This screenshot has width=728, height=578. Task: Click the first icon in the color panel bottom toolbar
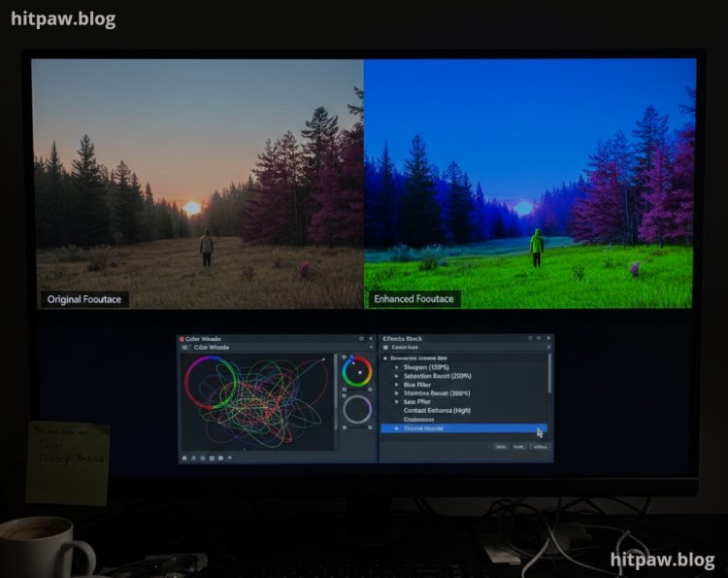coord(184,458)
